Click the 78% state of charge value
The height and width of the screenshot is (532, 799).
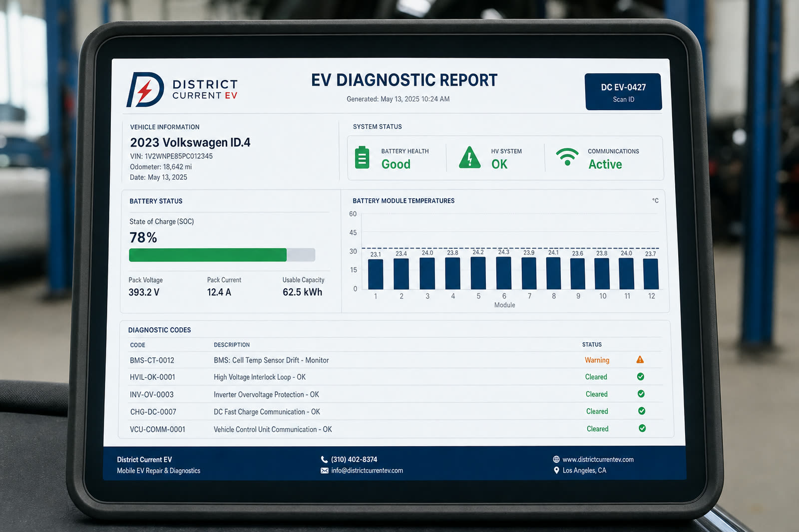[x=143, y=238]
